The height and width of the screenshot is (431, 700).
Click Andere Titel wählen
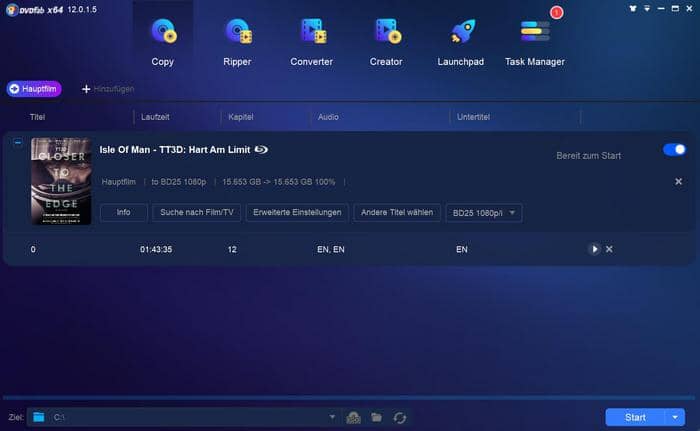pyautogui.click(x=397, y=213)
